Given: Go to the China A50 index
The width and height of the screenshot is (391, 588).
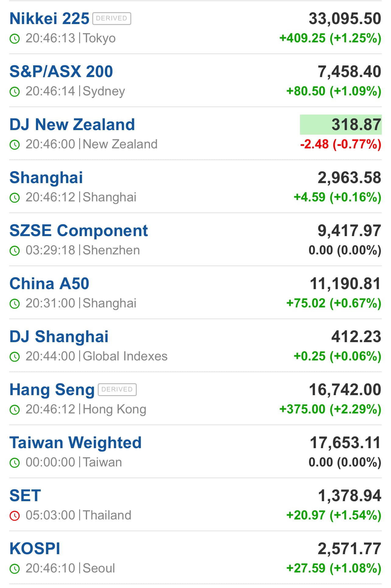Looking at the screenshot, I should (x=49, y=284).
